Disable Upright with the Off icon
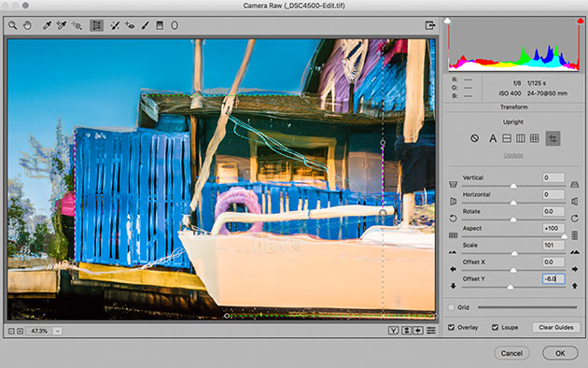This screenshot has height=368, width=588. (x=474, y=138)
